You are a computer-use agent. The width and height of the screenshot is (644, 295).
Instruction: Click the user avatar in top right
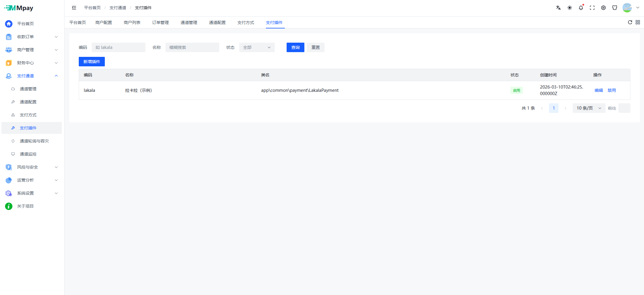[x=627, y=8]
